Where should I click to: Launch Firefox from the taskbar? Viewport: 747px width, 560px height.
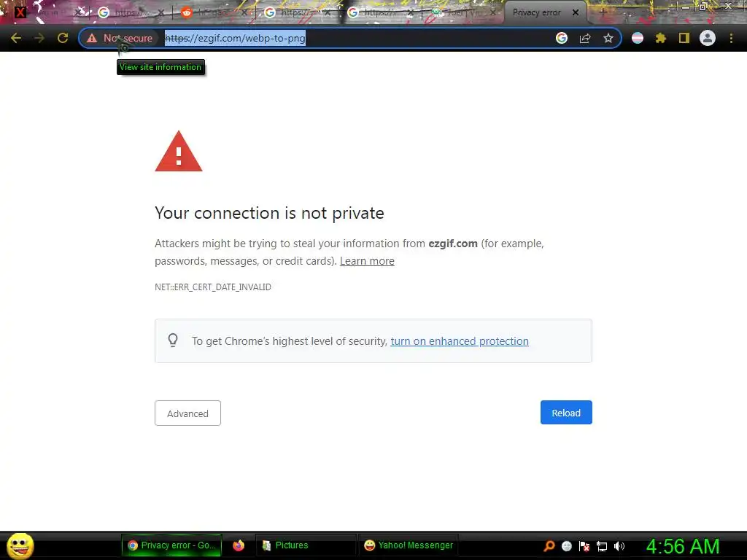point(239,545)
